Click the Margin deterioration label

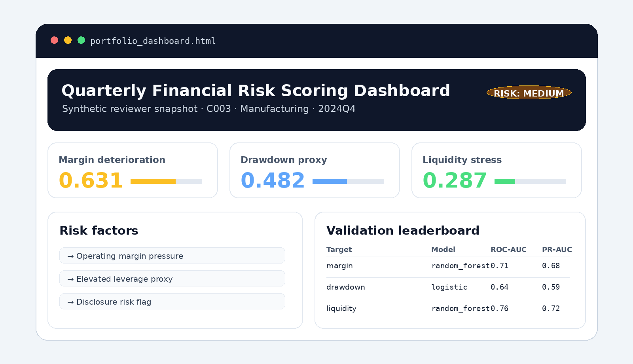[112, 160]
